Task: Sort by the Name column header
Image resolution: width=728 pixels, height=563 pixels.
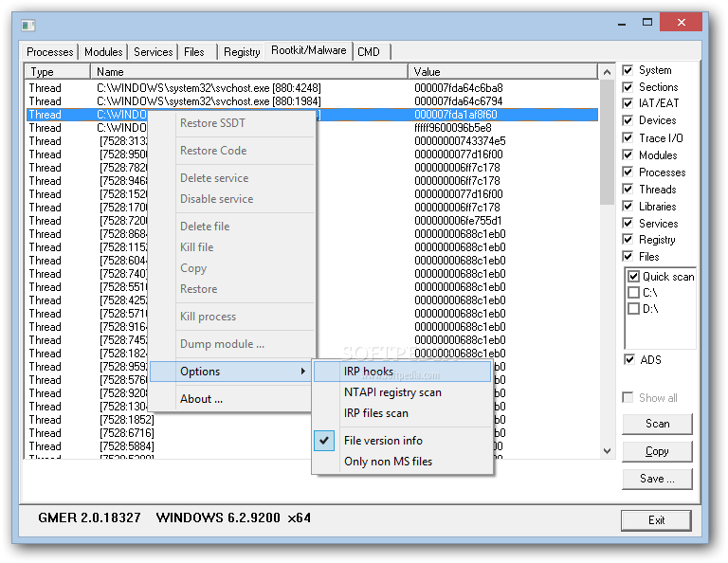Action: (x=249, y=72)
